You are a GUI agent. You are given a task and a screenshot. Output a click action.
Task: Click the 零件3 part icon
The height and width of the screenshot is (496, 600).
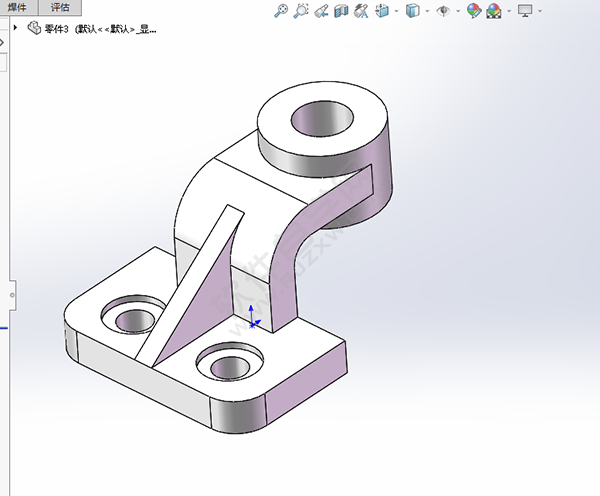pos(34,28)
